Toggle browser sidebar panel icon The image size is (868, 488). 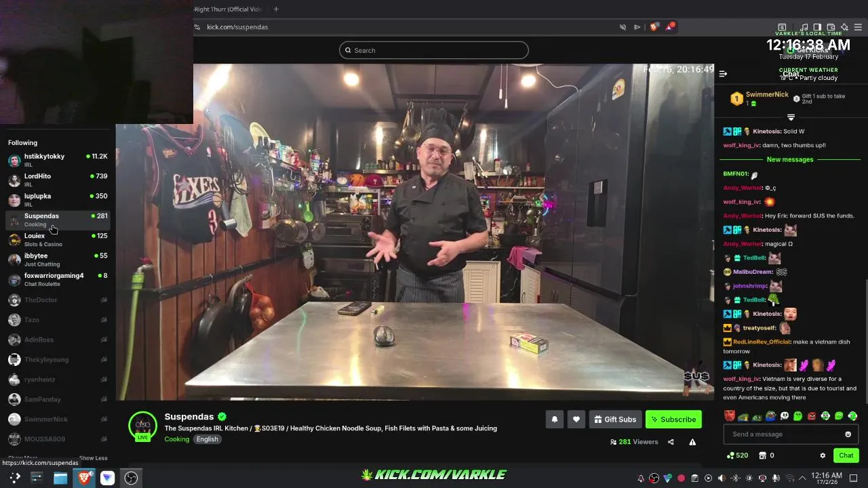pyautogui.click(x=818, y=27)
